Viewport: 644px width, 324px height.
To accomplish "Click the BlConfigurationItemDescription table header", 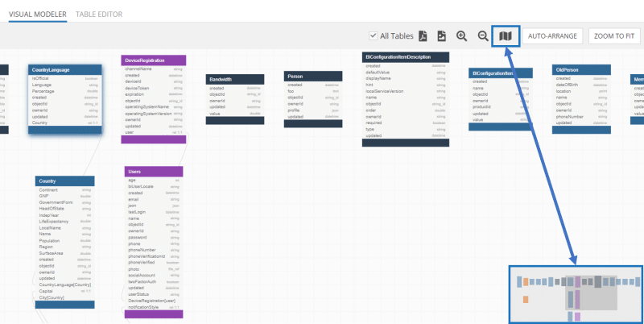I will click(405, 57).
